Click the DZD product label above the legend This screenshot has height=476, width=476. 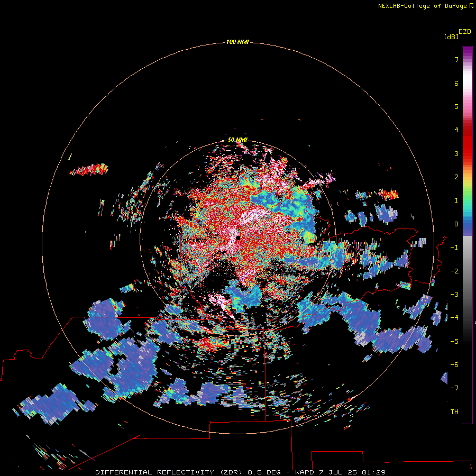465,32
